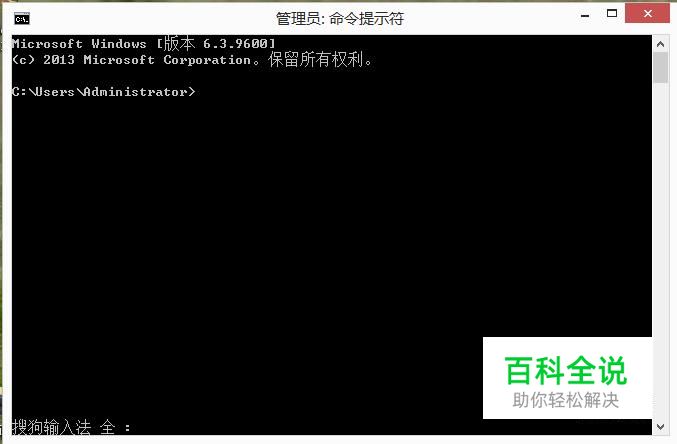Screen dimensions: 677x444
Task: Click the word Corporation in the console
Action: [x=207, y=60]
